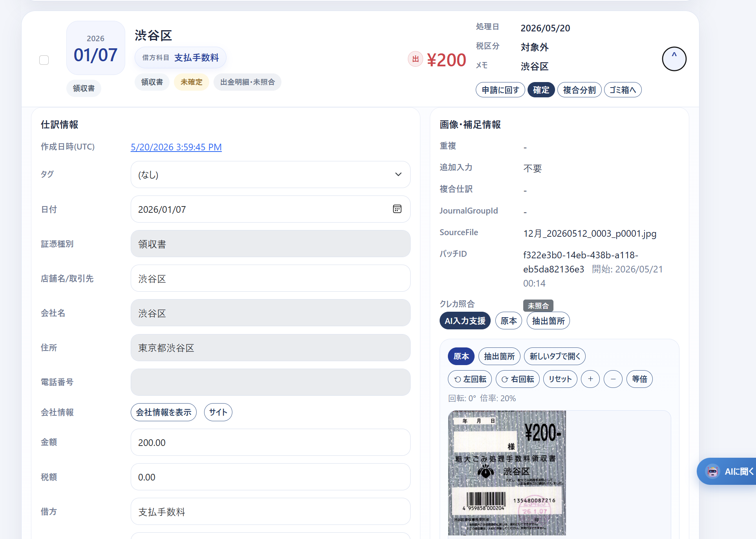The width and height of the screenshot is (756, 539).
Task: Move the entry to trash with ゴミ箱へ
Action: pyautogui.click(x=623, y=90)
